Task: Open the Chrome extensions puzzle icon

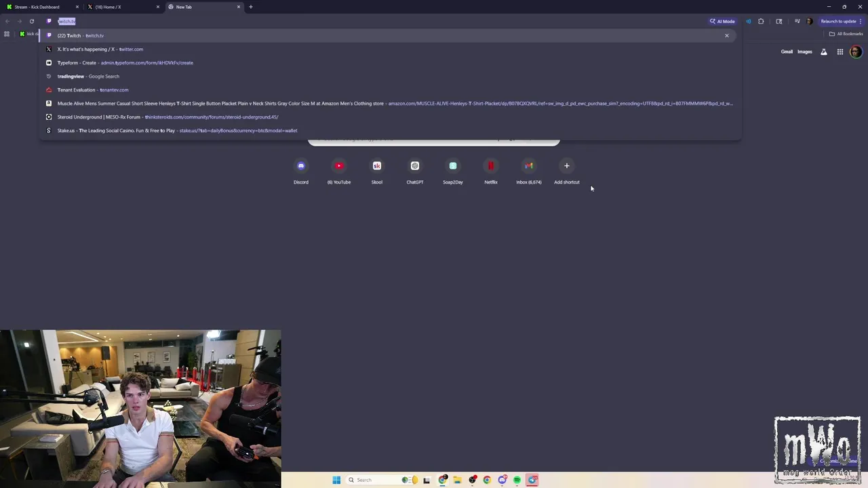Action: coord(761,21)
